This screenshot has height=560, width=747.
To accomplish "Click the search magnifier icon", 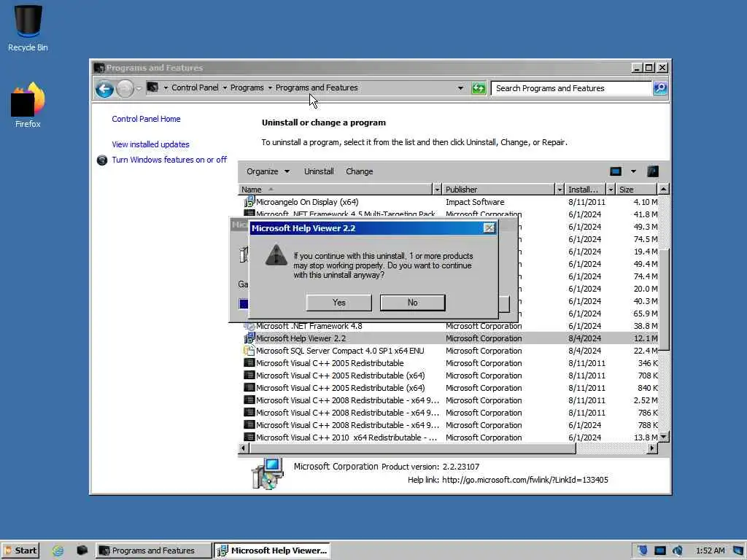I will coord(660,88).
